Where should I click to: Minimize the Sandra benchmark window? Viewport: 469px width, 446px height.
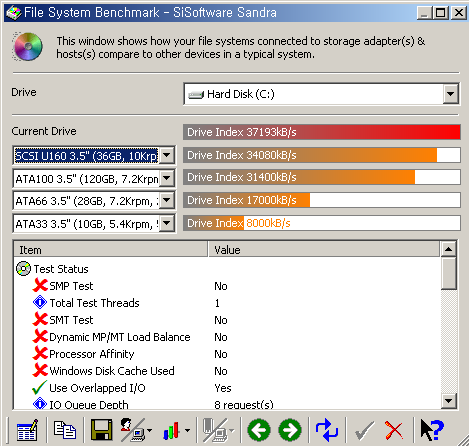(424, 13)
